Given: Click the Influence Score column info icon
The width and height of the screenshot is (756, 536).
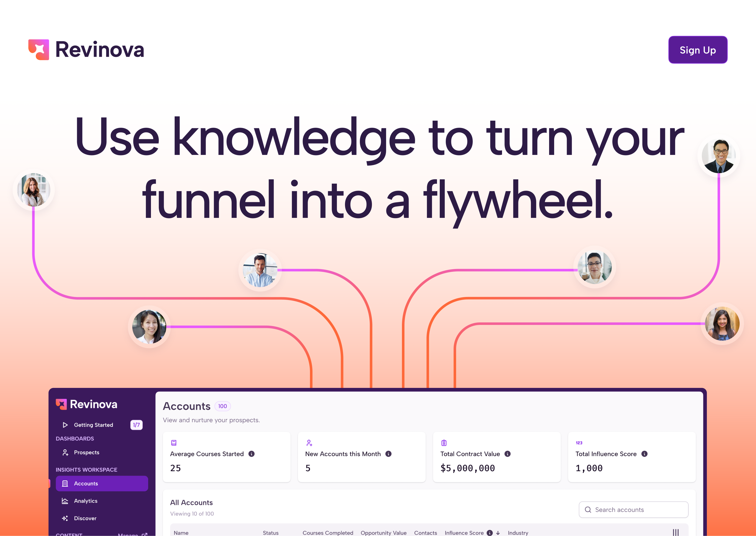Looking at the screenshot, I should (490, 533).
